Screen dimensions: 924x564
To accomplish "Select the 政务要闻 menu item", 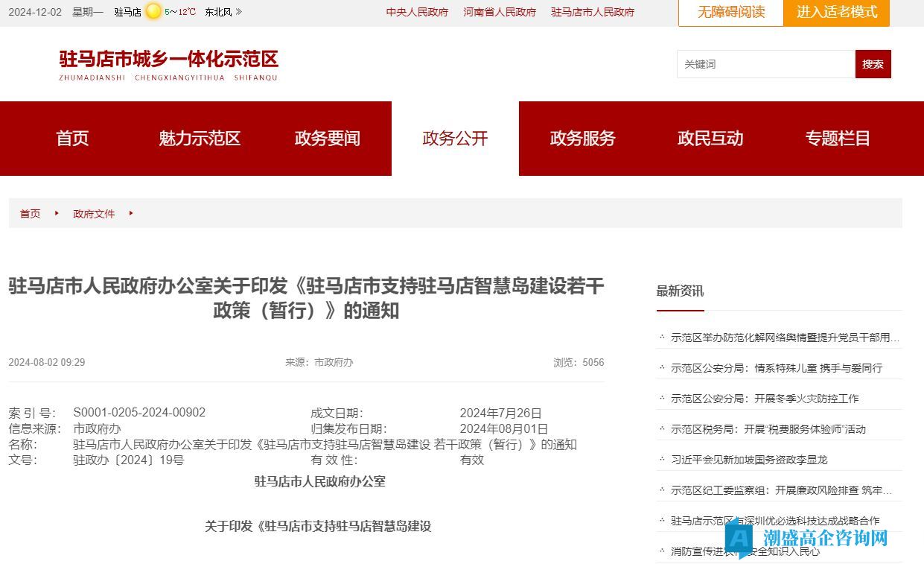I will [328, 139].
